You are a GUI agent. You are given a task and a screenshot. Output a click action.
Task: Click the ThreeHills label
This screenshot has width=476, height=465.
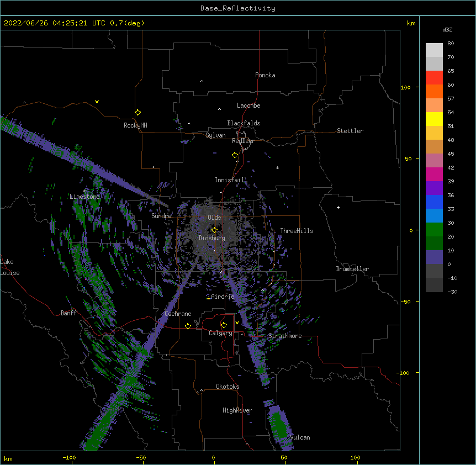[297, 231]
